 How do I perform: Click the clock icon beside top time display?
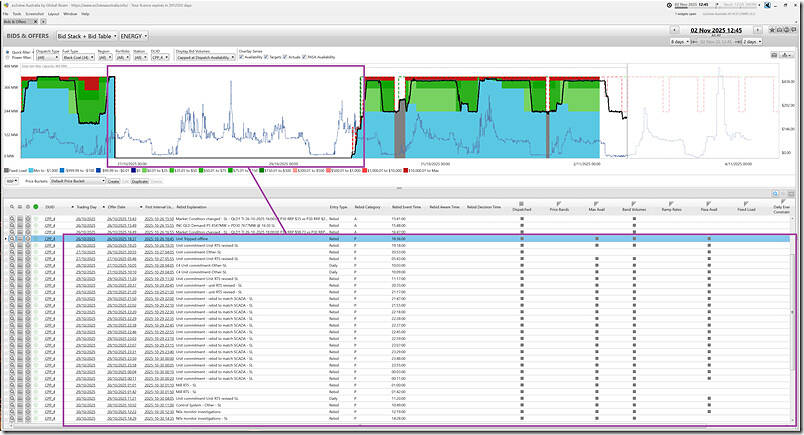[669, 5]
